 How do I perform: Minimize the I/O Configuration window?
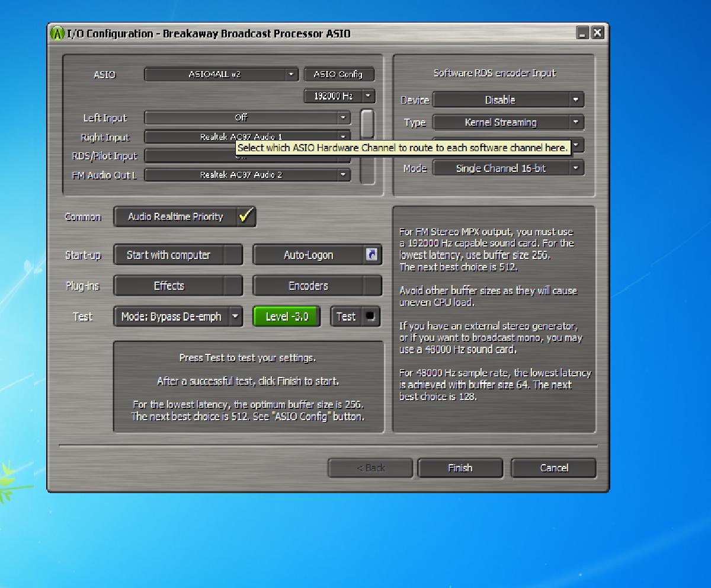pyautogui.click(x=583, y=33)
